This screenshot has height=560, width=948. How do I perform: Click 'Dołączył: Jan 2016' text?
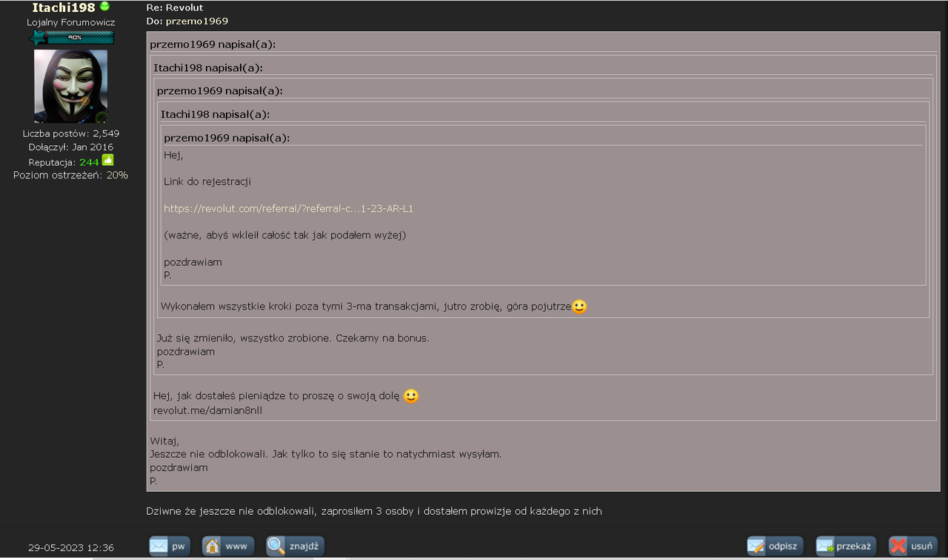pos(71,147)
